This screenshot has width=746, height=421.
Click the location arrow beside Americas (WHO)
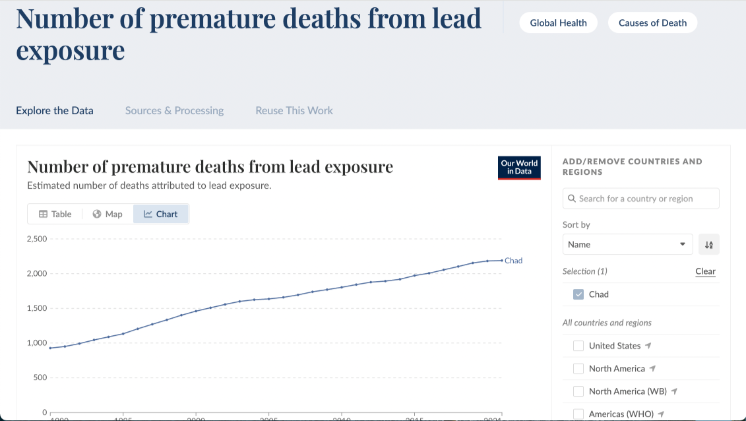(661, 414)
